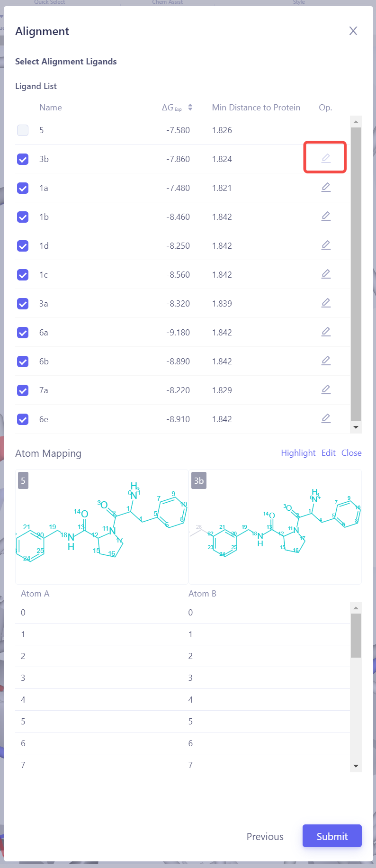The height and width of the screenshot is (868, 376).
Task: Activate the Highlight link in Atom Mapping
Action: 298,453
